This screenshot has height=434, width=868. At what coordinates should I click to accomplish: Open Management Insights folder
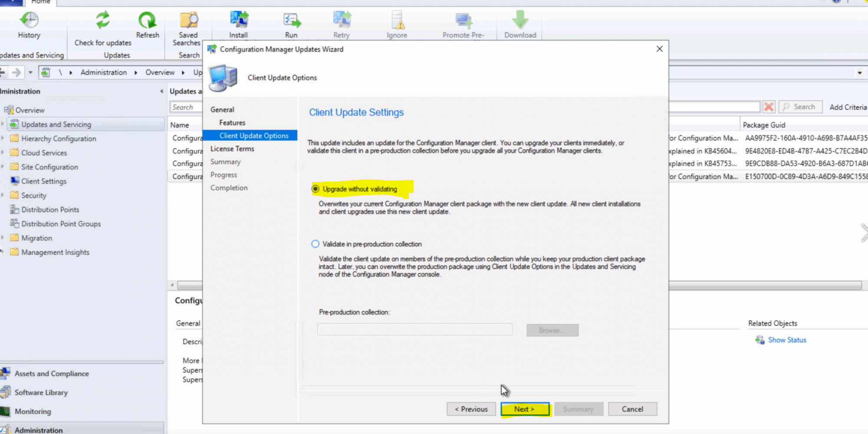55,252
